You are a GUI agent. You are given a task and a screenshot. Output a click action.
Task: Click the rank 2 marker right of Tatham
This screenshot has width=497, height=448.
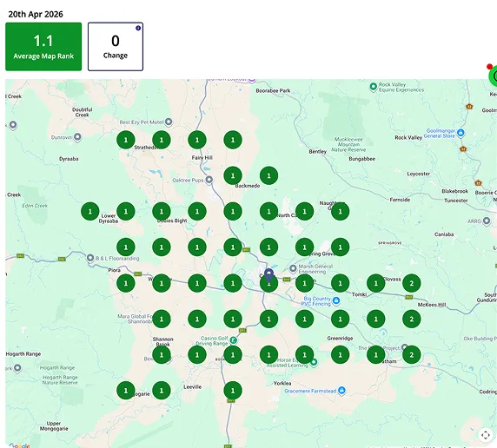coord(412,354)
